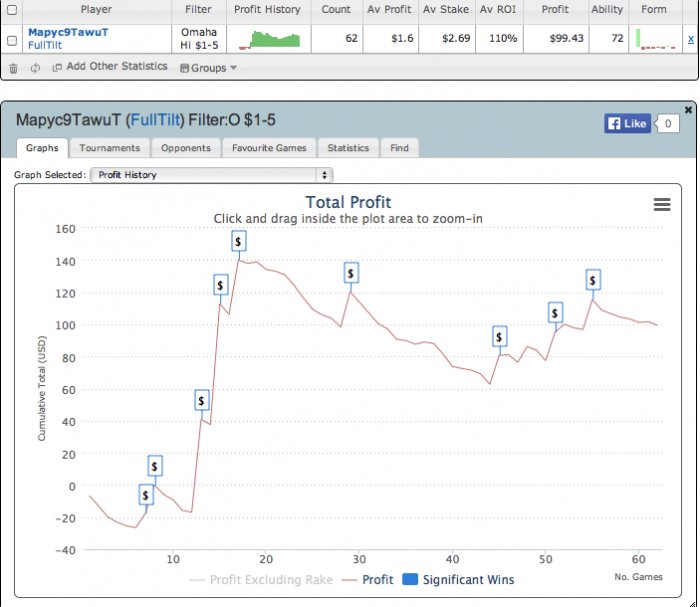Click the Total Profit chart title
Screen dimensions: 700x607
point(348,202)
